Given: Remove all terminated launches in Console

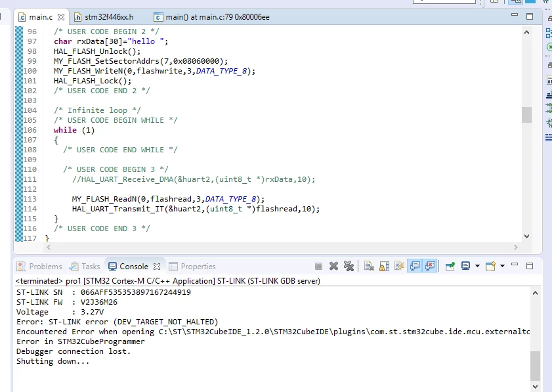Looking at the screenshot, I should tap(349, 267).
